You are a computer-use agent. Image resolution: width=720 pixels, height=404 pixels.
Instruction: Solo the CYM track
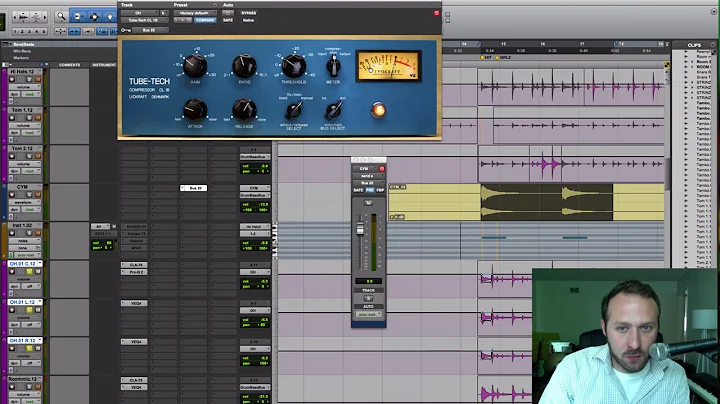[29, 195]
